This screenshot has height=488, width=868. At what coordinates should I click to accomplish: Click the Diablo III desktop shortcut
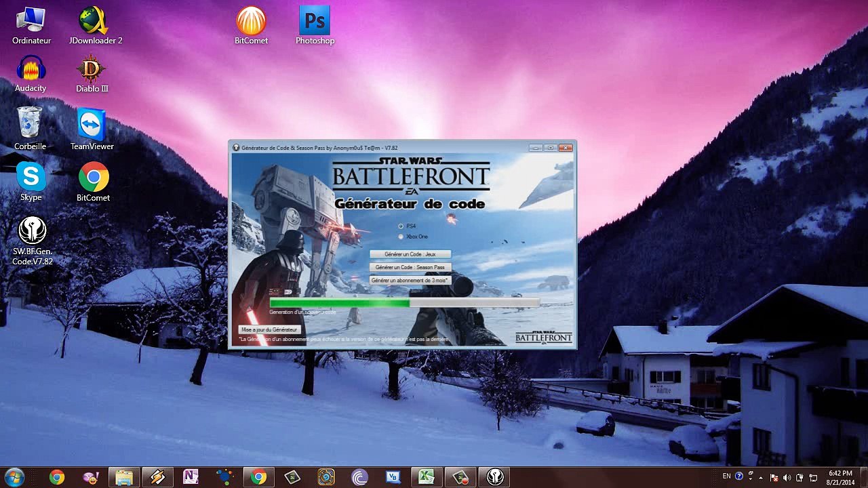click(92, 73)
